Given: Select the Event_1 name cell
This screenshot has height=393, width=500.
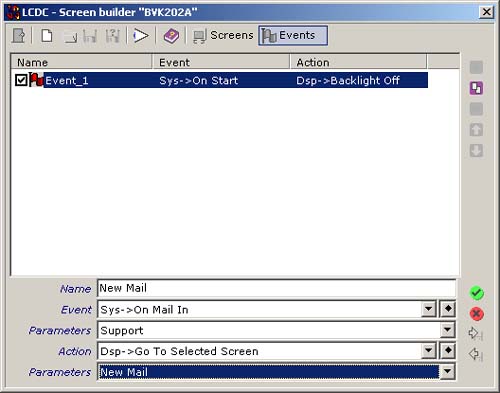Looking at the screenshot, I should (x=67, y=80).
